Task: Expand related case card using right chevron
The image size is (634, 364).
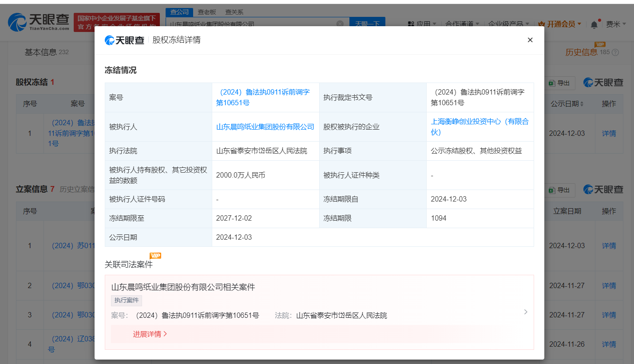Action: coord(526,312)
